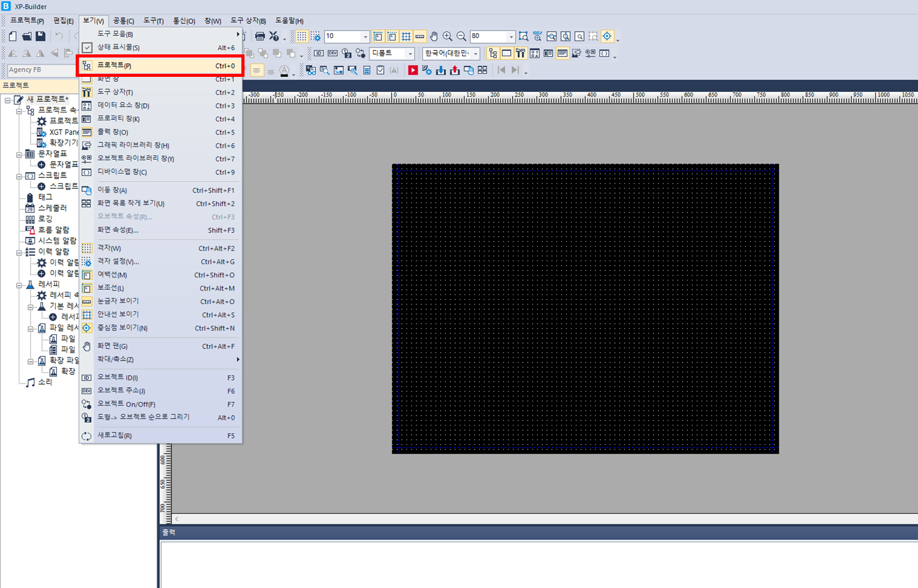Open grid settings with the gear icon
The width and height of the screenshot is (918, 588).
(x=316, y=36)
